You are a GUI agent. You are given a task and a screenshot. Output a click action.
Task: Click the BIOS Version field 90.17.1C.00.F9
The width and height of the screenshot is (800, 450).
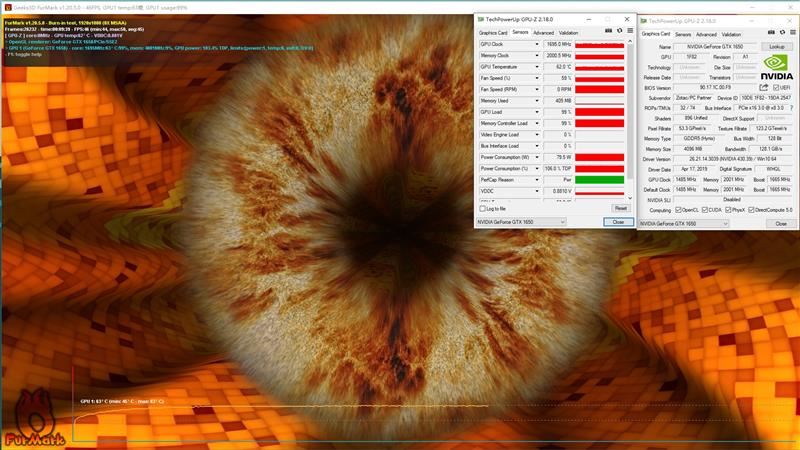click(x=716, y=88)
